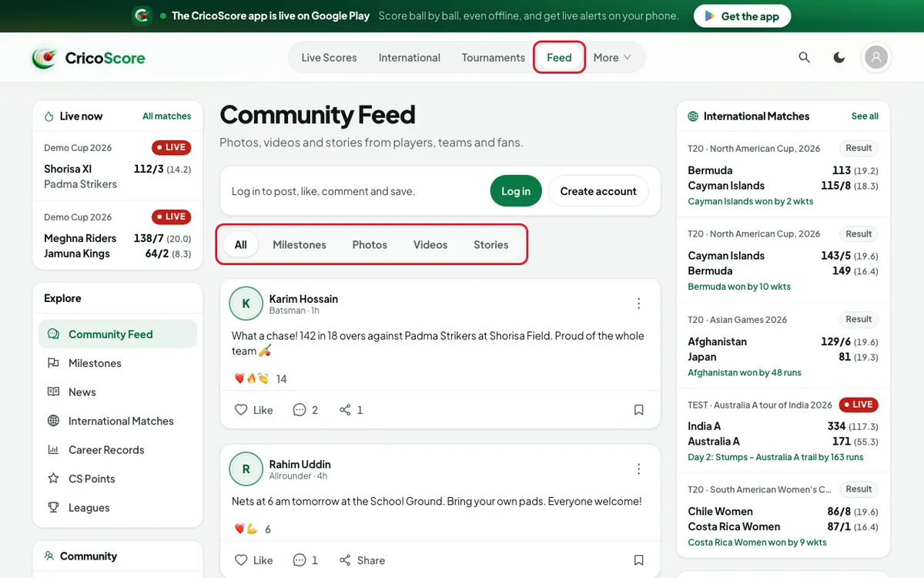Like Karim Hossain's post

(x=253, y=410)
